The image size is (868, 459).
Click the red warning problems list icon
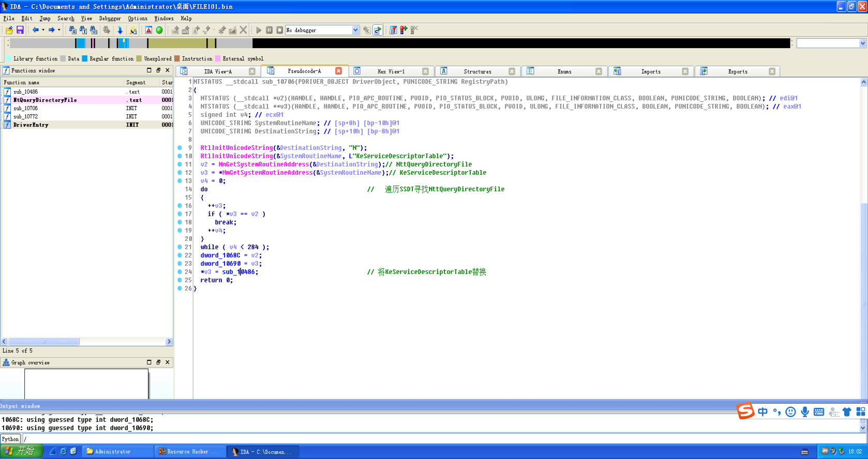[148, 30]
